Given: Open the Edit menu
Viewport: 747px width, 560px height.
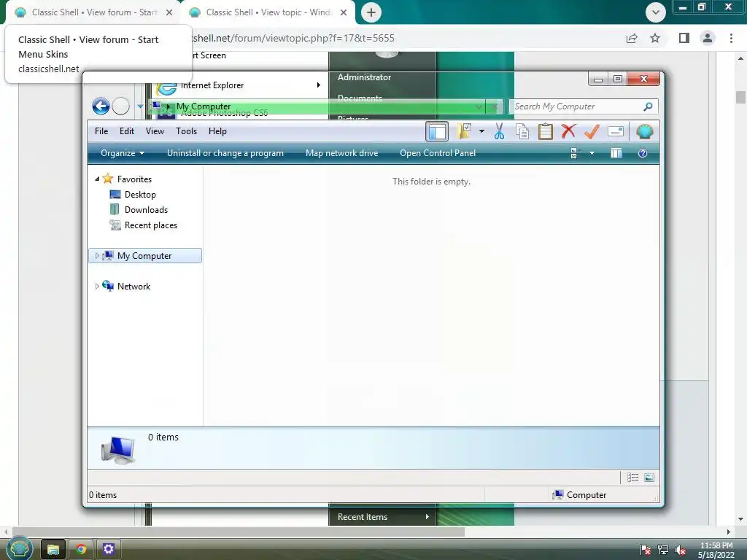Looking at the screenshot, I should 127,131.
